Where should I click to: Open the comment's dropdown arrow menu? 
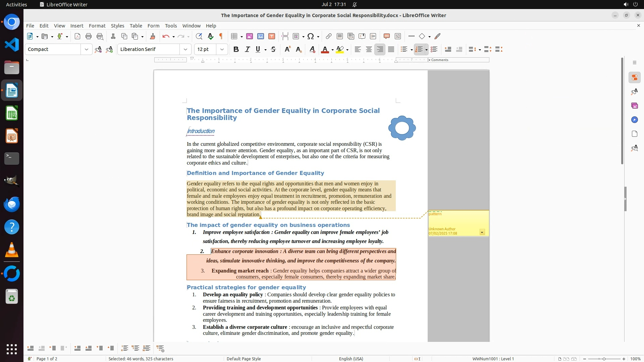[482, 232]
